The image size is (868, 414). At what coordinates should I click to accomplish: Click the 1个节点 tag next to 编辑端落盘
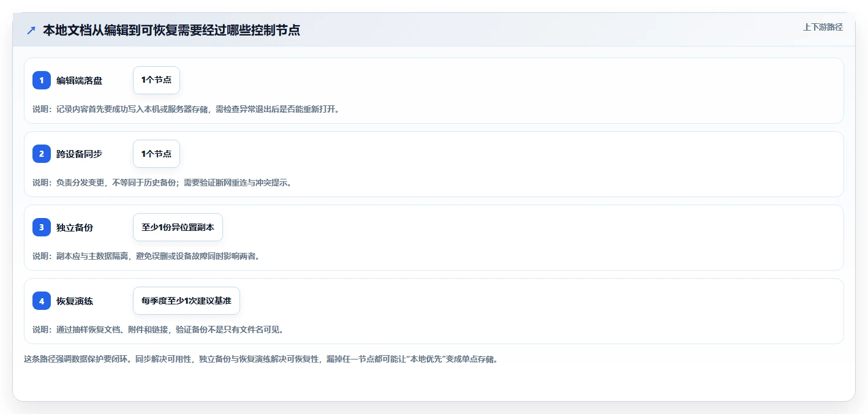156,80
